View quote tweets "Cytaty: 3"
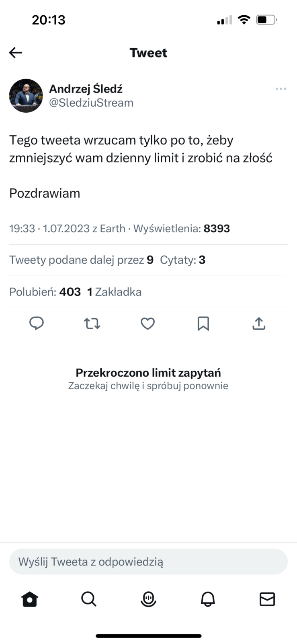This screenshot has width=297, height=644. (182, 260)
